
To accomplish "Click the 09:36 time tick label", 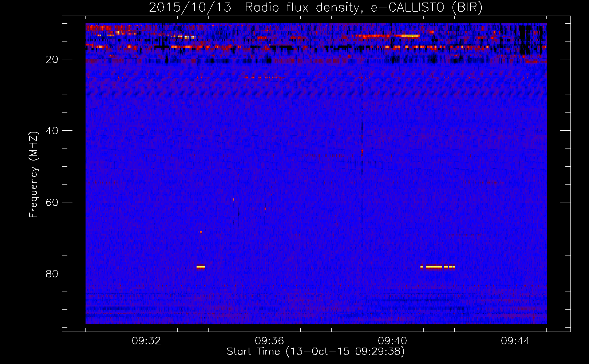I will tap(270, 341).
